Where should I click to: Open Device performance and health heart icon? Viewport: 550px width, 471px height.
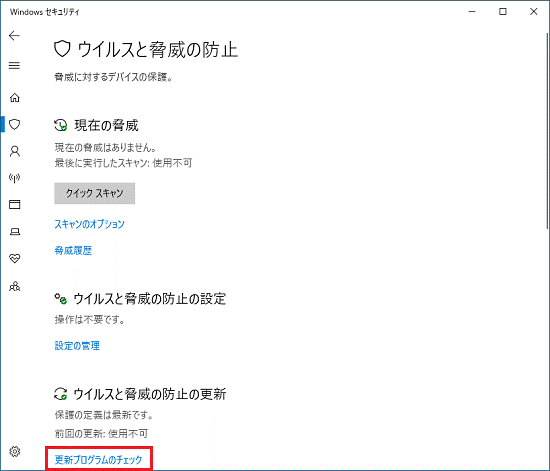pos(14,258)
